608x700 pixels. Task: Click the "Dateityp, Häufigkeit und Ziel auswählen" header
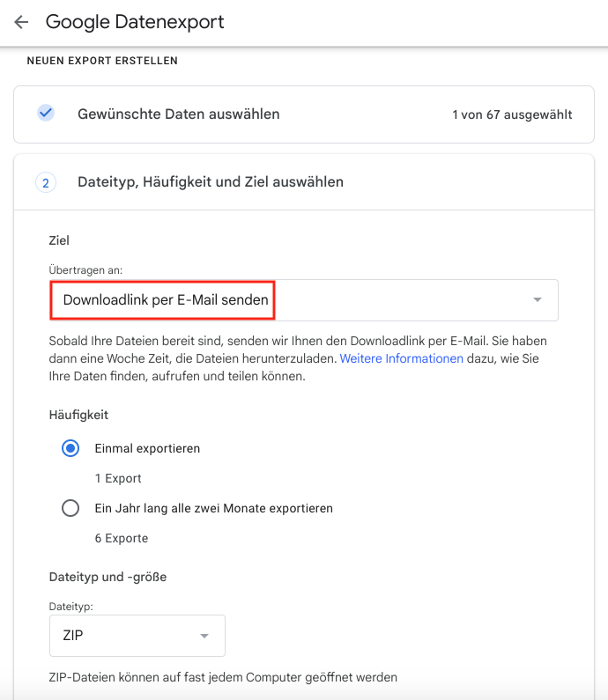coord(211,182)
